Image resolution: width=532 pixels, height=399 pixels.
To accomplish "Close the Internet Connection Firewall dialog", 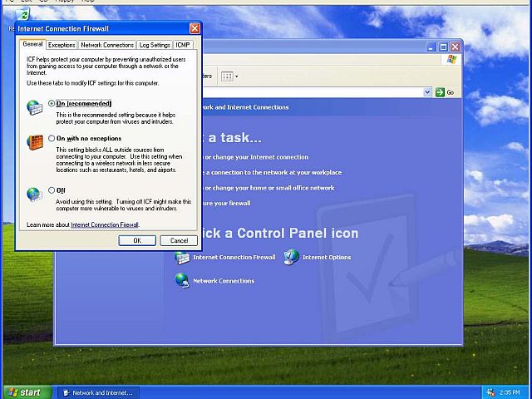I will [x=195, y=28].
